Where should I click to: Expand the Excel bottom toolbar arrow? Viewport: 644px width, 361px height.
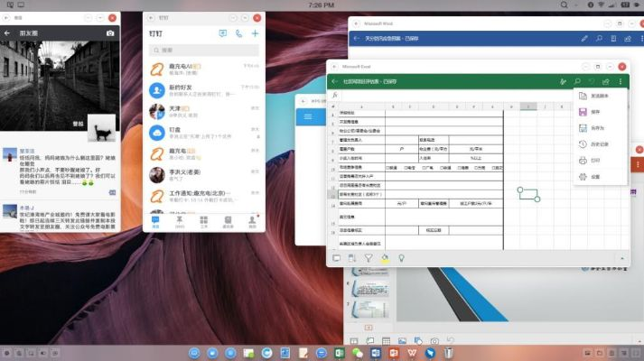tap(621, 258)
